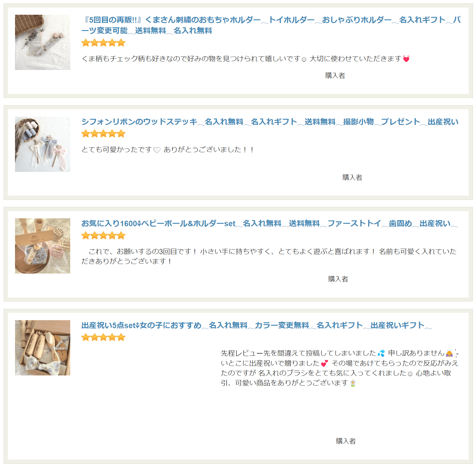Viewport: 476px width, 466px height.
Task: Click the star rating of the baby ball review
Action: 103,236
